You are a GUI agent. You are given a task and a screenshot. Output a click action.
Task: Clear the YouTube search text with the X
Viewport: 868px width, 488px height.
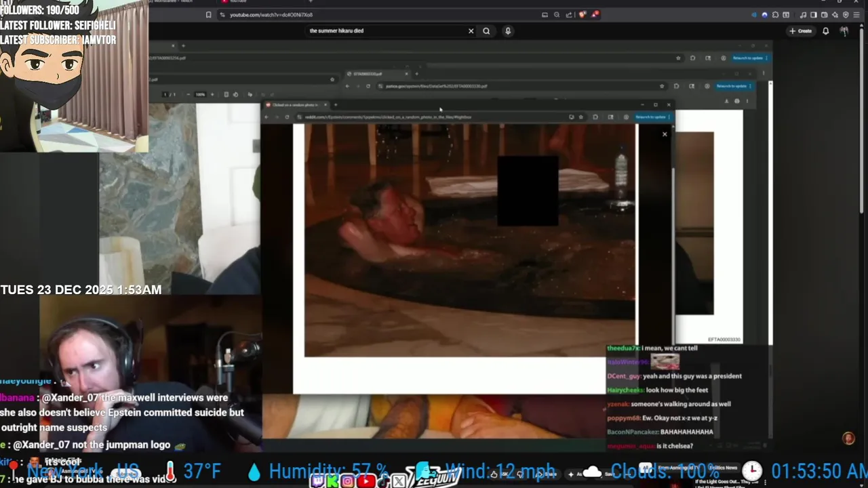pos(471,30)
